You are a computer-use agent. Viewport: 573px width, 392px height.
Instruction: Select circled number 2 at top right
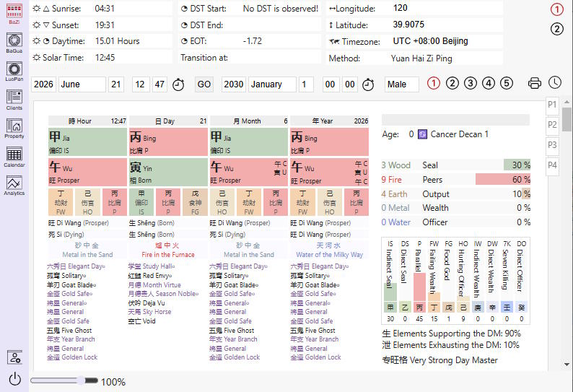pyautogui.click(x=557, y=29)
